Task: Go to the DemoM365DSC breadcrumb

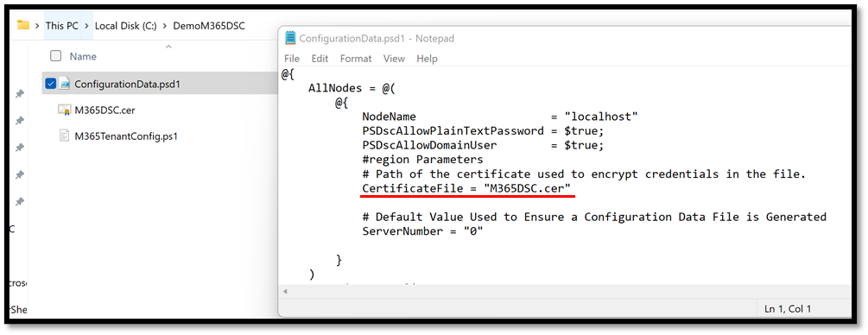Action: coord(209,26)
